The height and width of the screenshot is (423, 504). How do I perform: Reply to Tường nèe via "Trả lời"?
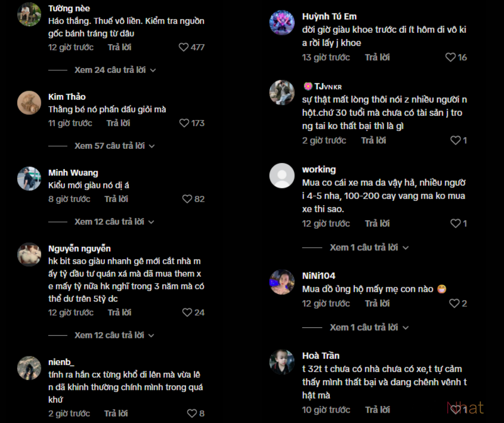click(x=119, y=47)
